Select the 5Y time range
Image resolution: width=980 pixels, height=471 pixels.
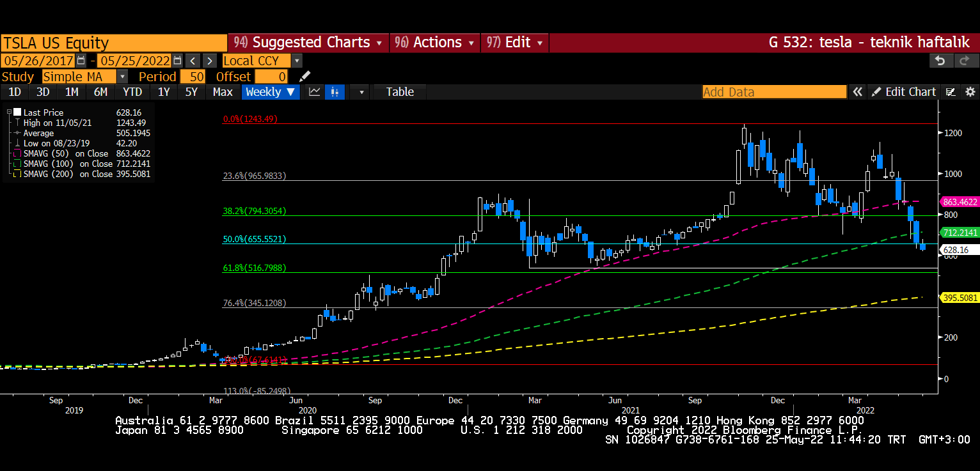[x=191, y=92]
